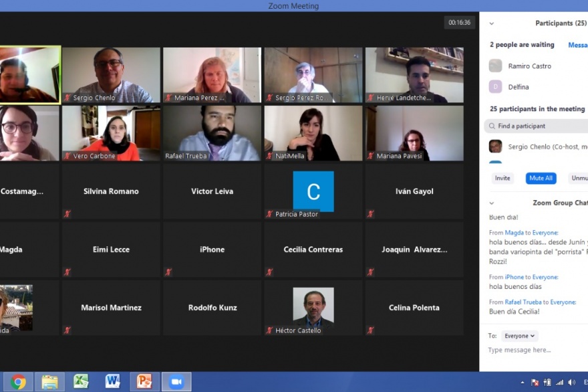The width and height of the screenshot is (588, 392).
Task: Click the Mute All button
Action: (x=541, y=178)
